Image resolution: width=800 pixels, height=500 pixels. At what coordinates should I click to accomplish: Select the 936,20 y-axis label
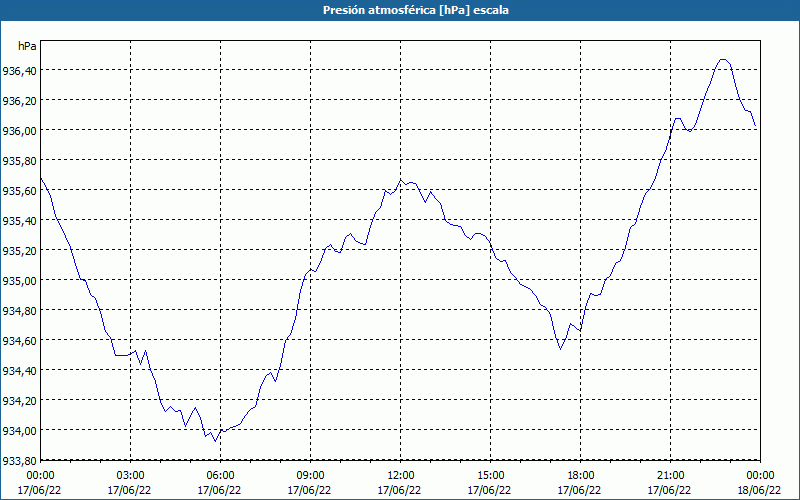19,101
